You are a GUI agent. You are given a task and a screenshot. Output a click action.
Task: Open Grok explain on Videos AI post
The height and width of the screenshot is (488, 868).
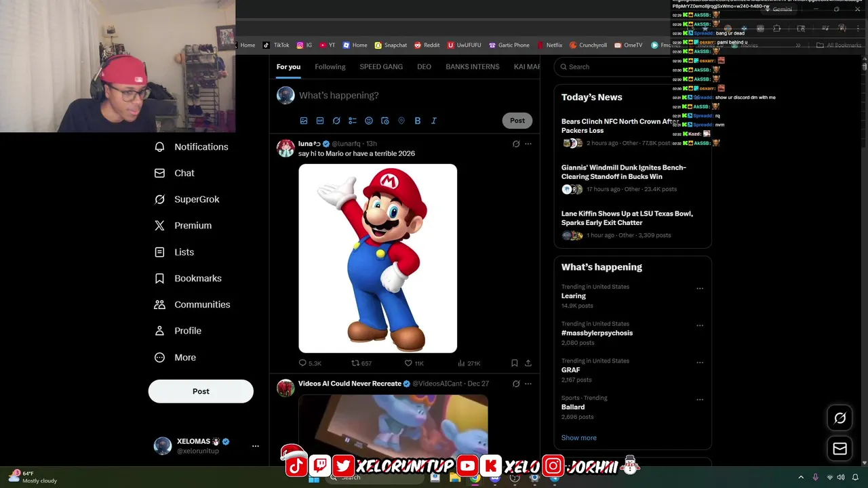516,384
